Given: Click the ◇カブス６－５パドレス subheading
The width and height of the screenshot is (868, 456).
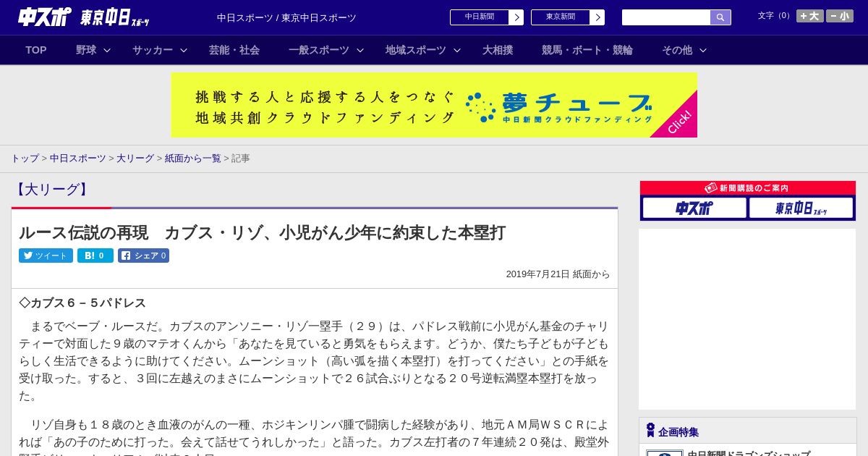Looking at the screenshot, I should (x=82, y=303).
